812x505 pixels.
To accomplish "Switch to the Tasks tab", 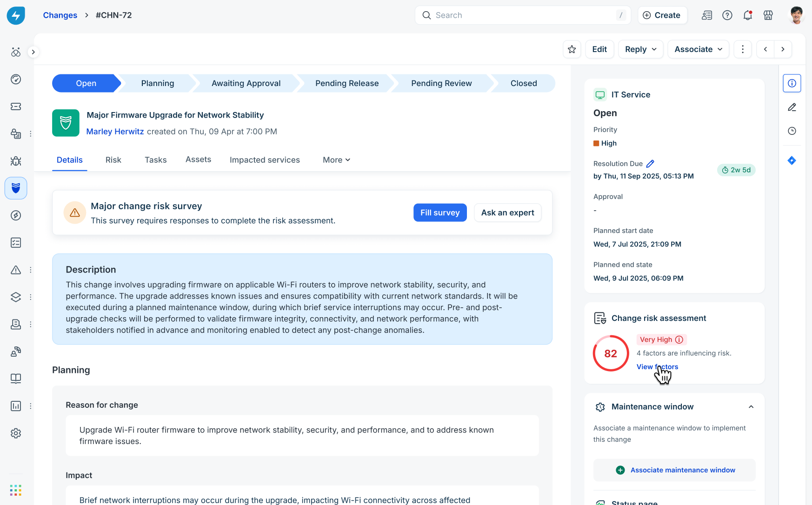I will [x=155, y=160].
